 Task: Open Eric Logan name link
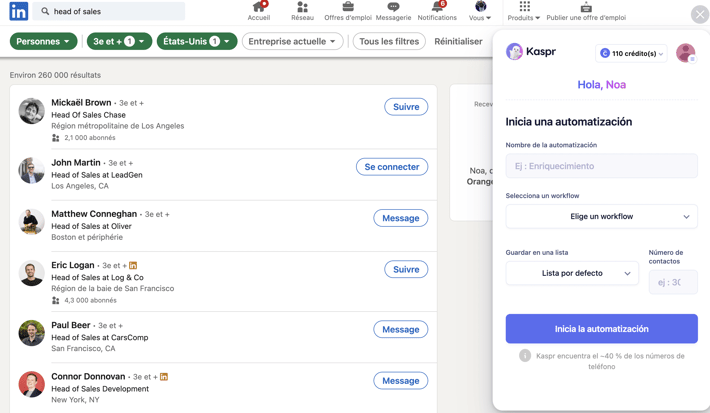coord(72,264)
